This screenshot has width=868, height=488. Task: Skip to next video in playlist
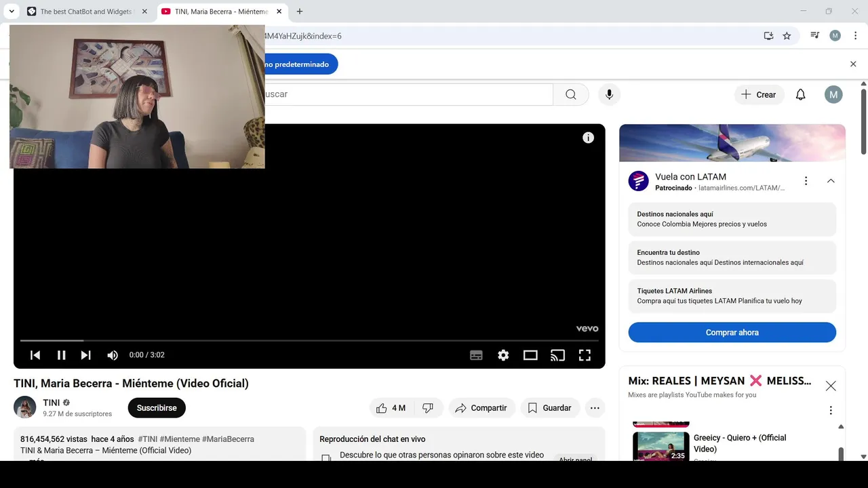pyautogui.click(x=85, y=355)
